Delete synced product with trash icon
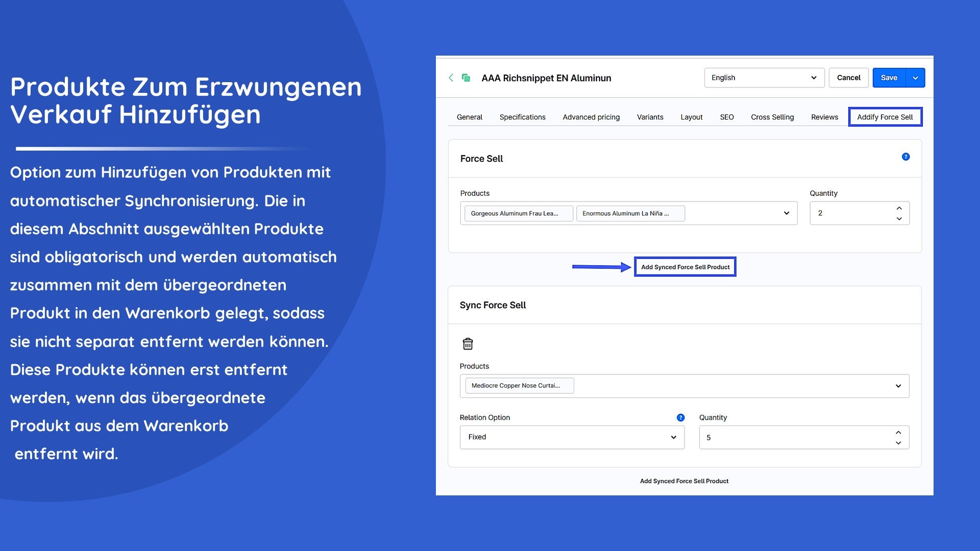Image resolution: width=980 pixels, height=551 pixels. [468, 344]
